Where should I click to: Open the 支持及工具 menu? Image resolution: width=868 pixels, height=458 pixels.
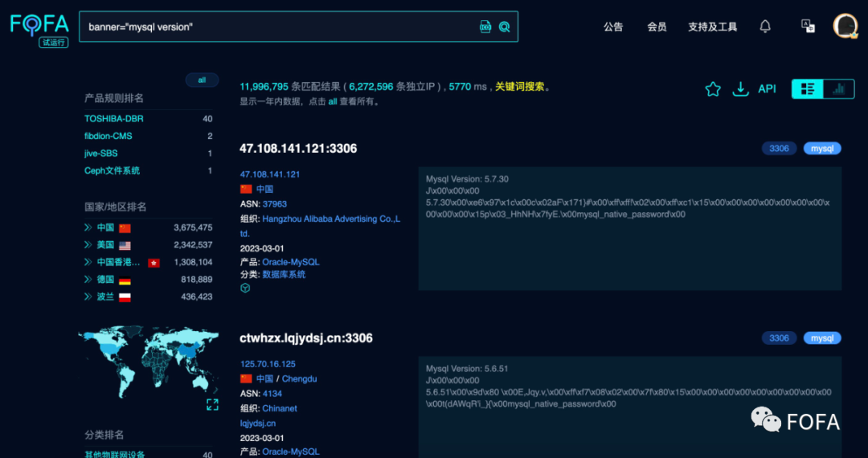tap(712, 27)
